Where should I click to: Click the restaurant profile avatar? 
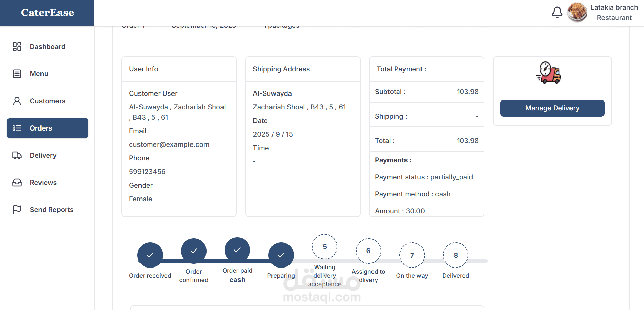click(x=577, y=13)
